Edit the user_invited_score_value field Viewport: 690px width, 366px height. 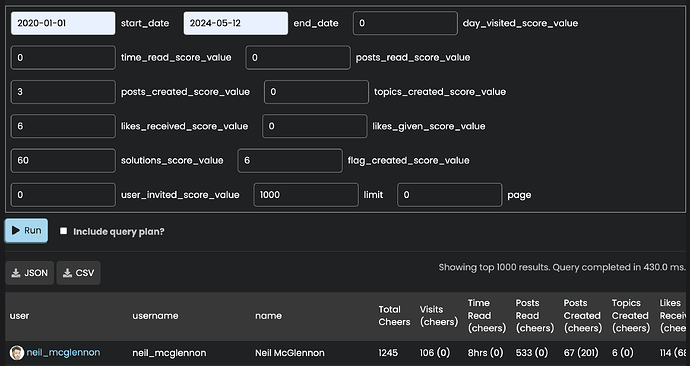tap(63, 195)
